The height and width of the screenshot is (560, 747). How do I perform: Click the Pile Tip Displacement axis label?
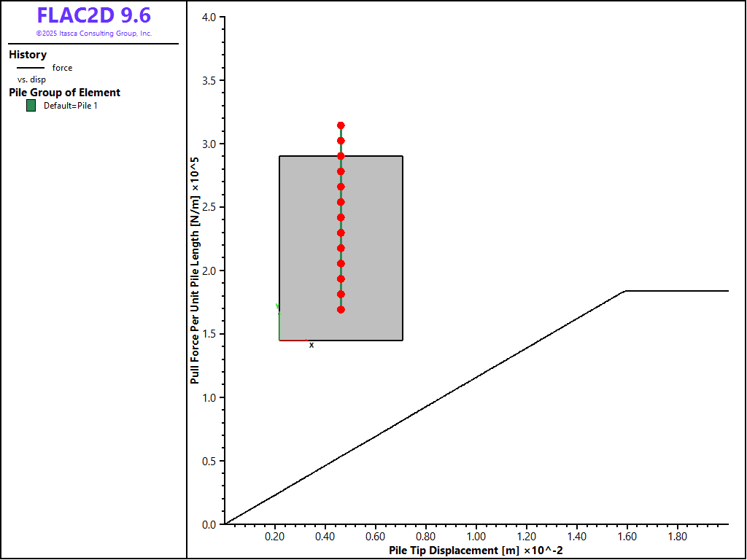pos(476,550)
